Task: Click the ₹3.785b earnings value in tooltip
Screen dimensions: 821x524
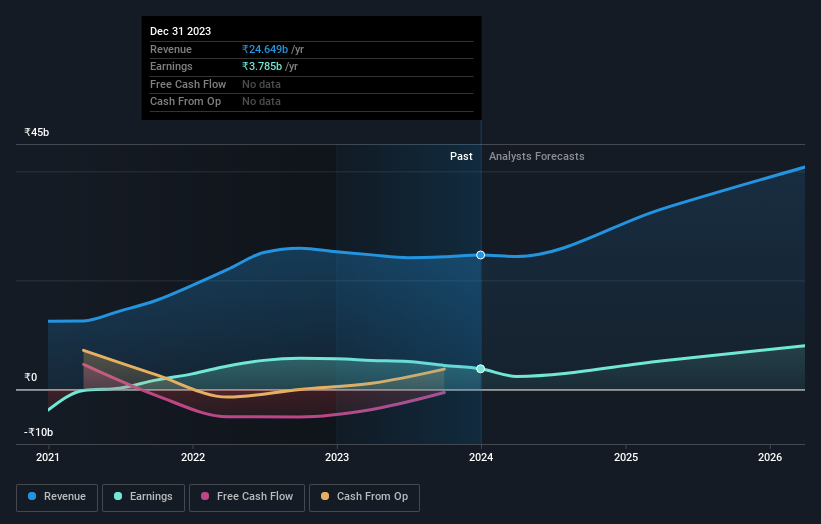Action: [262, 66]
